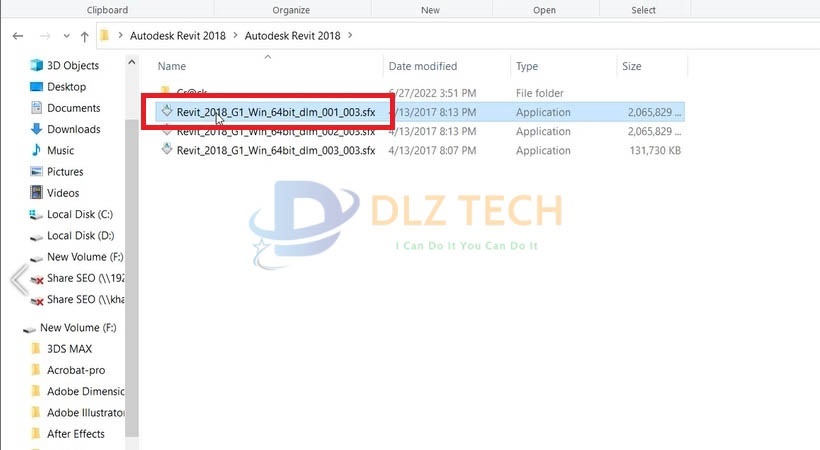Viewport: 820px width, 450px height.
Task: Open 3DS MAX folder
Action: point(70,349)
